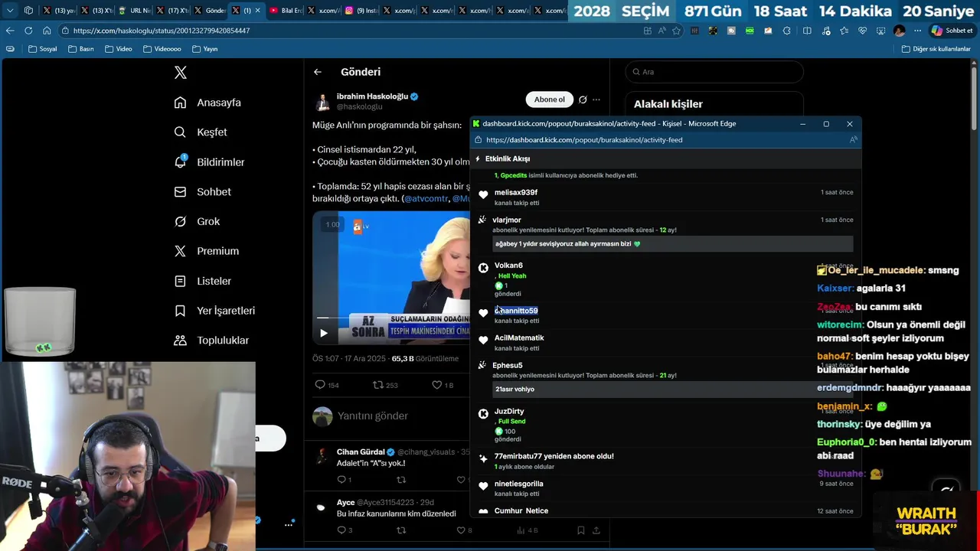The image size is (980, 551).
Task: Open Ayce's profile name link
Action: [345, 503]
